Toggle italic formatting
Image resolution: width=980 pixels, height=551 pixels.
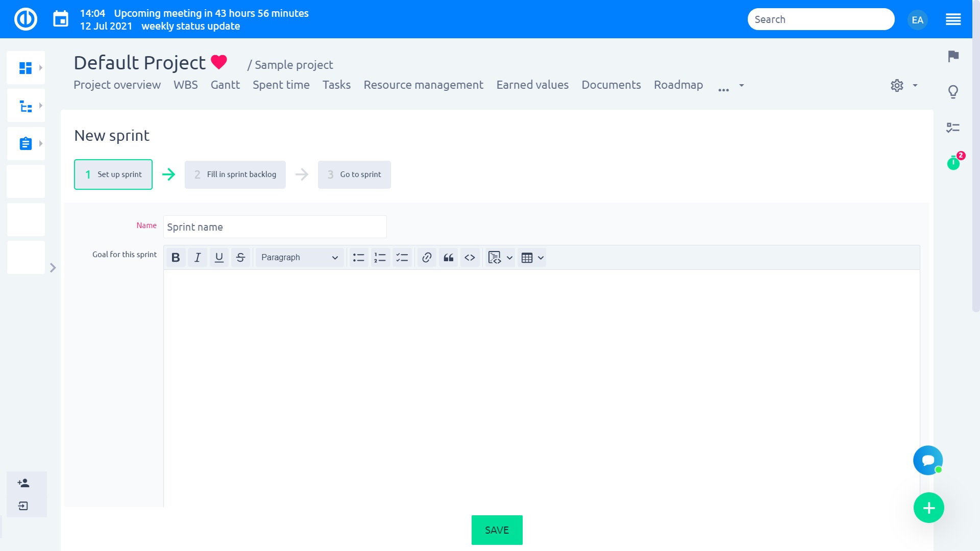[198, 258]
